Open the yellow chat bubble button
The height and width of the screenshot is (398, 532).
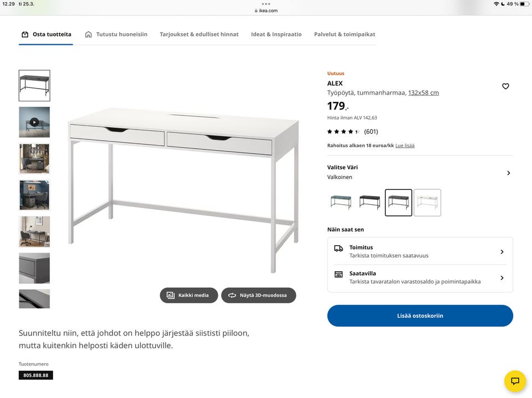pyautogui.click(x=515, y=381)
